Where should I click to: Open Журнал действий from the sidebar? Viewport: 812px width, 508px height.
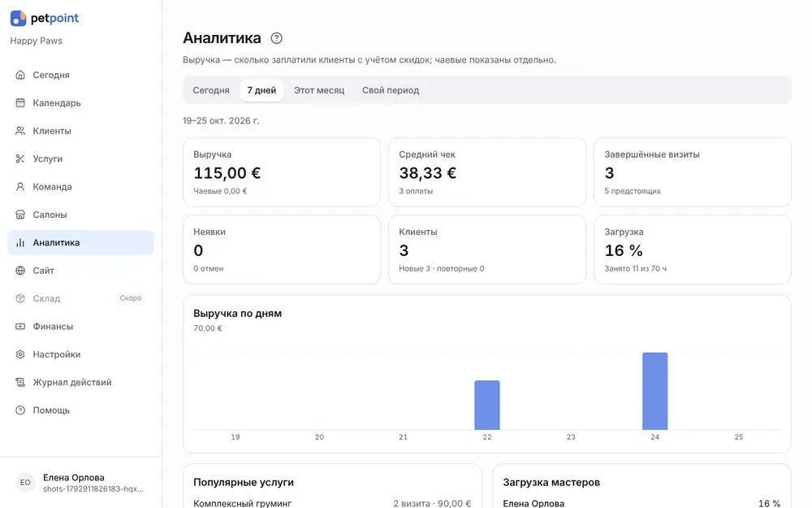click(80, 383)
